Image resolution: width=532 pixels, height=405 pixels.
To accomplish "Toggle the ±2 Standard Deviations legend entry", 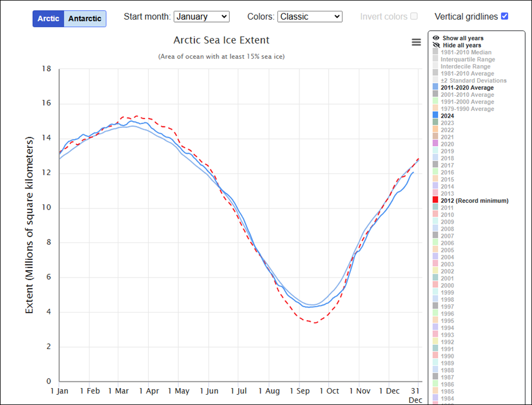I will pyautogui.click(x=473, y=80).
